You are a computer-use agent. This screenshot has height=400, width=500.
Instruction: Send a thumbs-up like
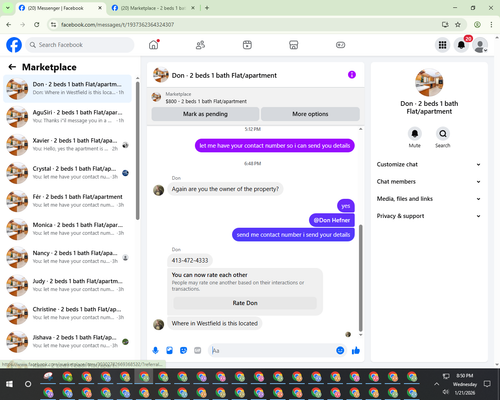pyautogui.click(x=356, y=350)
